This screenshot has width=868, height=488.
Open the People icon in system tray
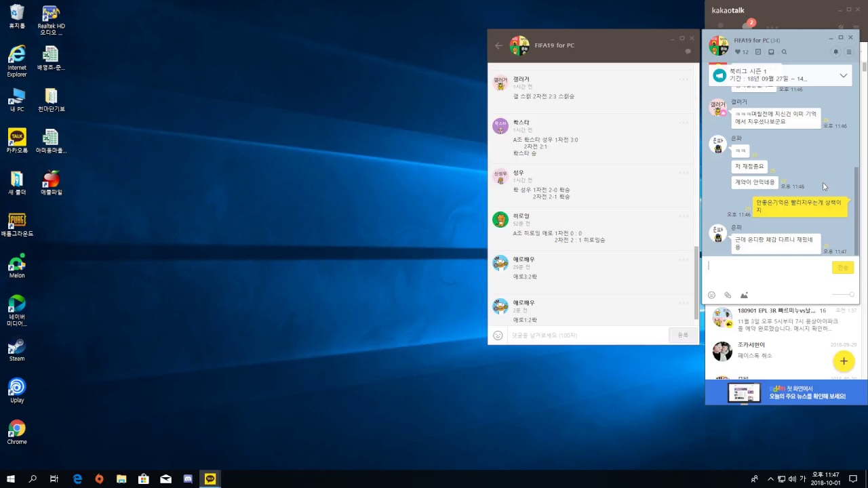[755, 479]
